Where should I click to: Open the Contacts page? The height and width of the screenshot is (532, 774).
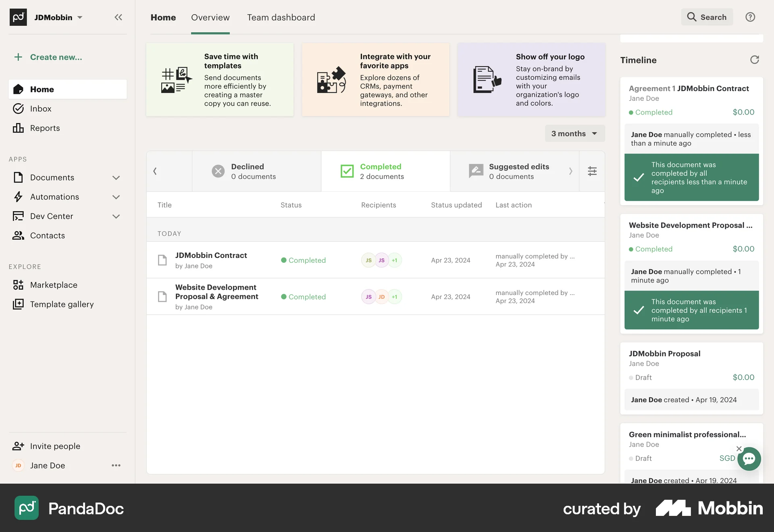point(47,235)
